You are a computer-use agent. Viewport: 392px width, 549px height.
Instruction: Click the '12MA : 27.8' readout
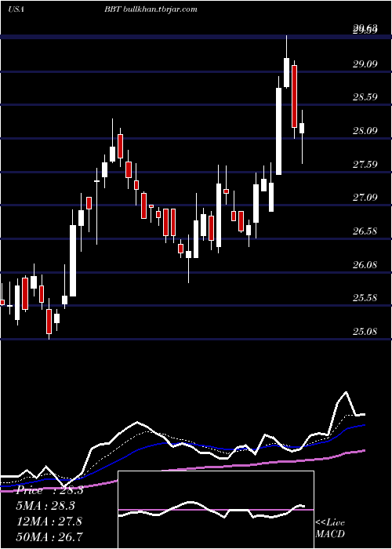pos(49,521)
